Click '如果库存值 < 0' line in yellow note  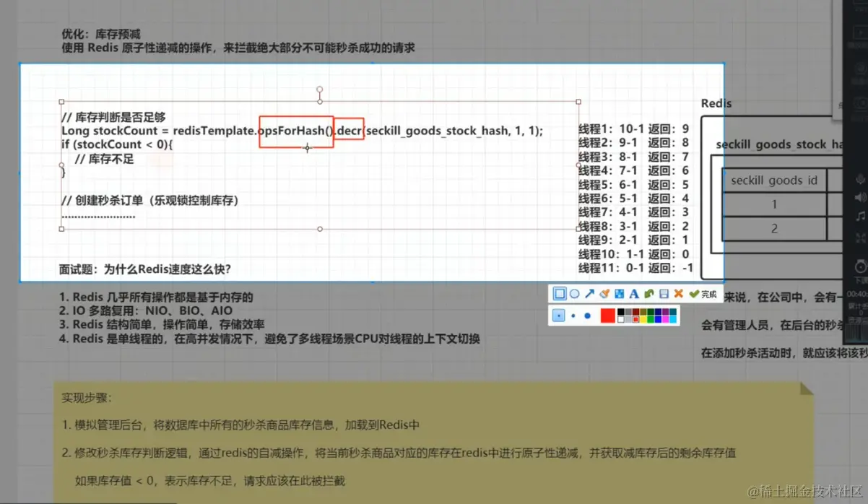tap(210, 480)
